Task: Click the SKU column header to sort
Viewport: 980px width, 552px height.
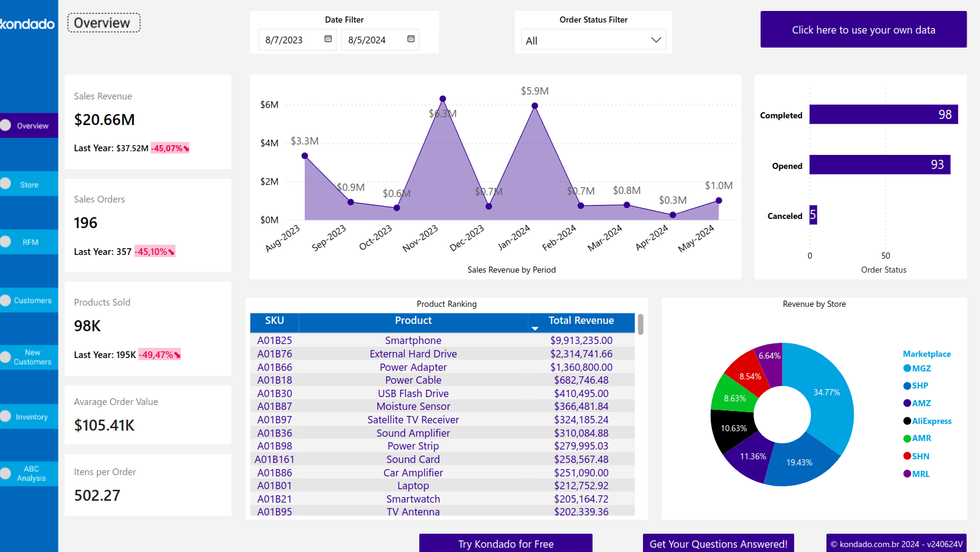Action: [274, 321]
